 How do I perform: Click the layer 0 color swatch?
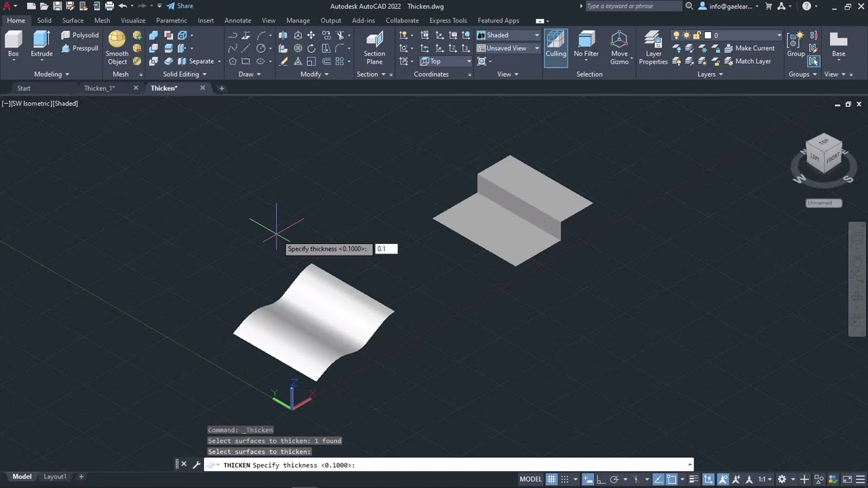(708, 35)
